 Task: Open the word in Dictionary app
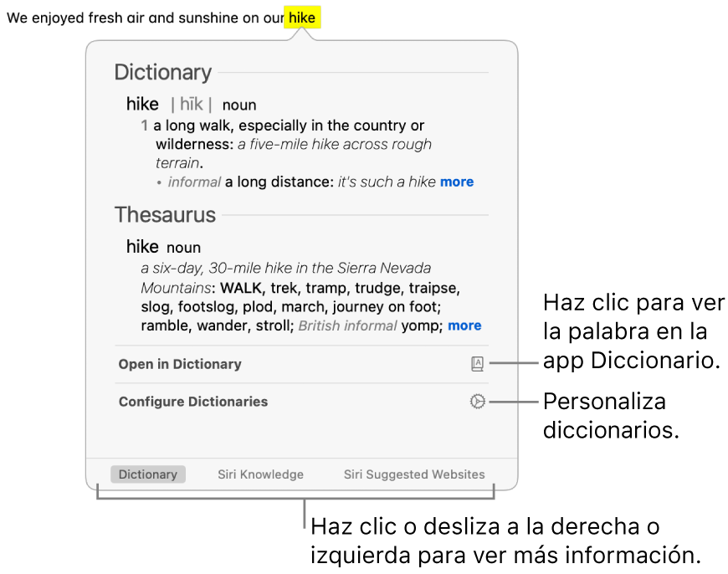click(x=302, y=364)
